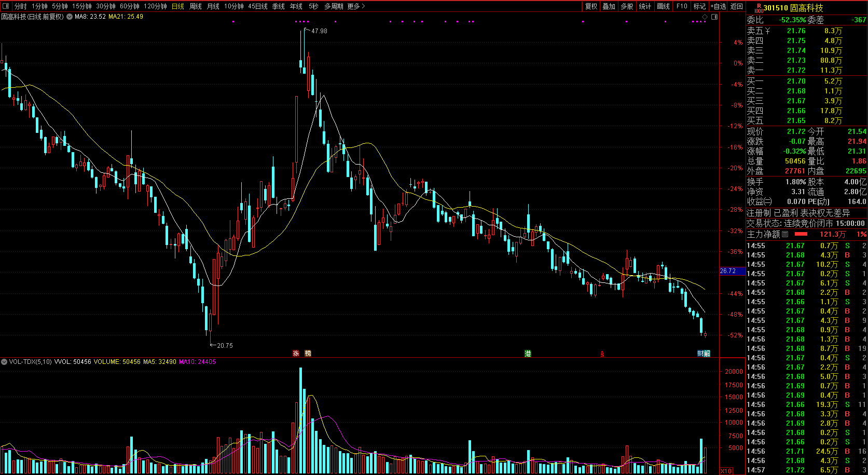Screen dimensions: 868x475
Task: Click the 榜 marker icon below the chart
Action: point(308,354)
